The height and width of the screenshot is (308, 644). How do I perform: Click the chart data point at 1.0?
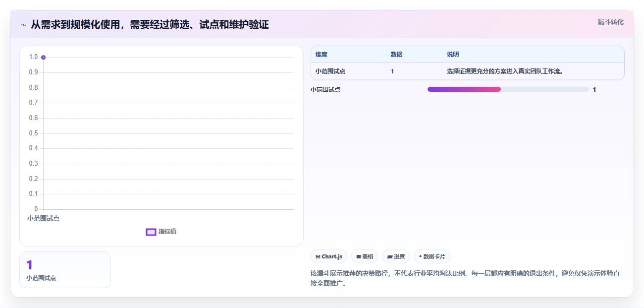click(x=44, y=58)
